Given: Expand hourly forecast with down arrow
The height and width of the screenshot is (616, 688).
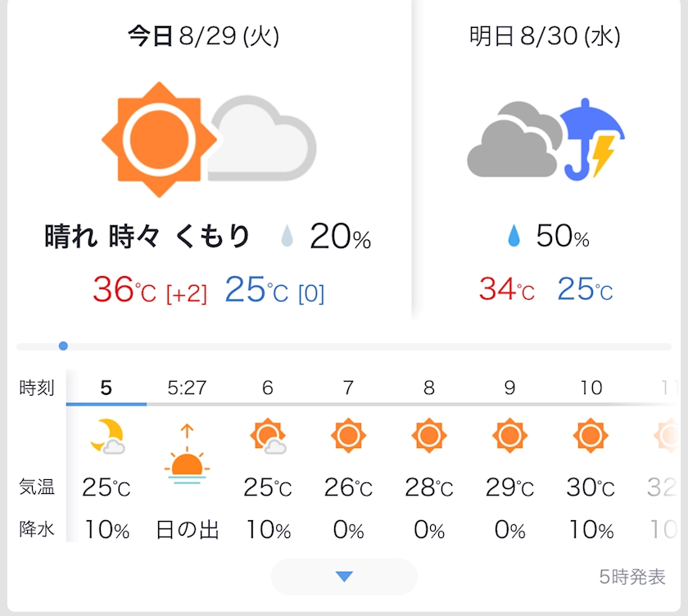Looking at the screenshot, I should click(344, 577).
